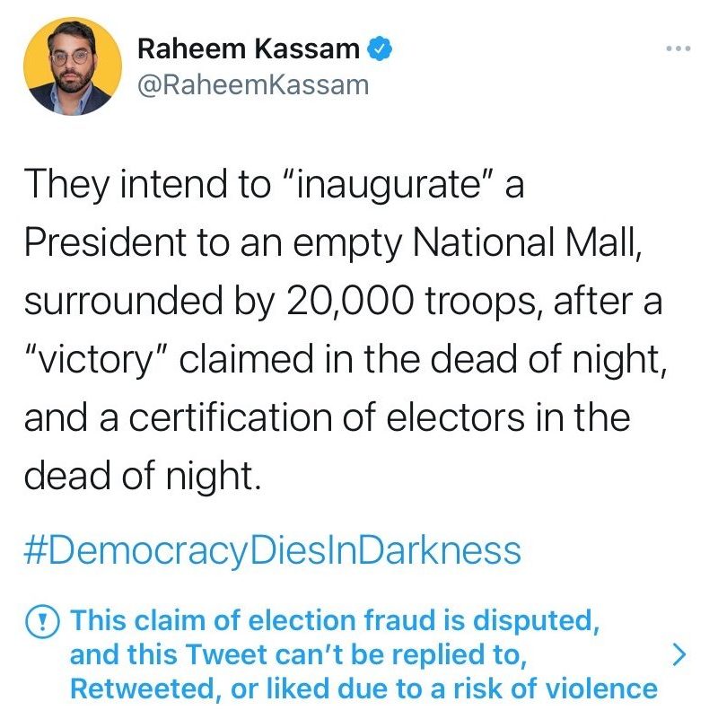Click the line starting "surrounded by"
This screenshot has width=718, height=728.
point(342,301)
